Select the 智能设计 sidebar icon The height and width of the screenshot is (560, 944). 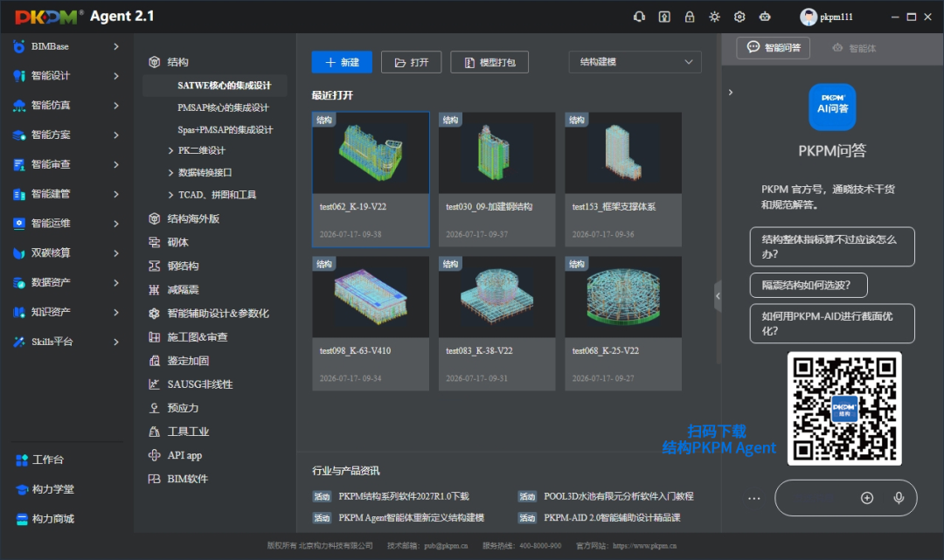tap(19, 76)
